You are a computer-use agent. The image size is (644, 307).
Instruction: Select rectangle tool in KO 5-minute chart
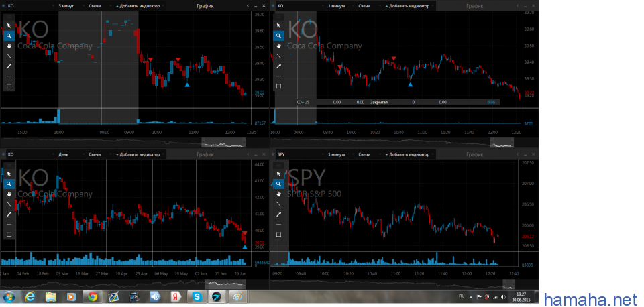[9, 86]
